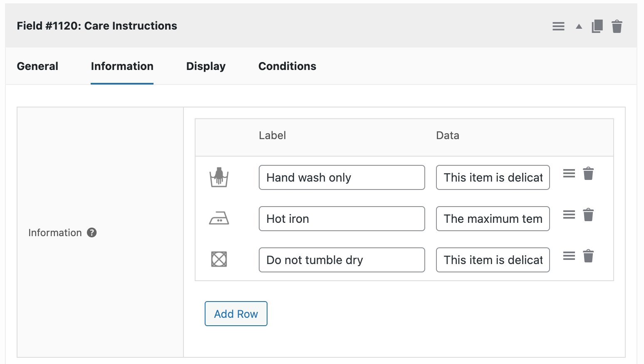Click the do not tumble dry square icon
Screen dimensions: 644x364
click(219, 259)
